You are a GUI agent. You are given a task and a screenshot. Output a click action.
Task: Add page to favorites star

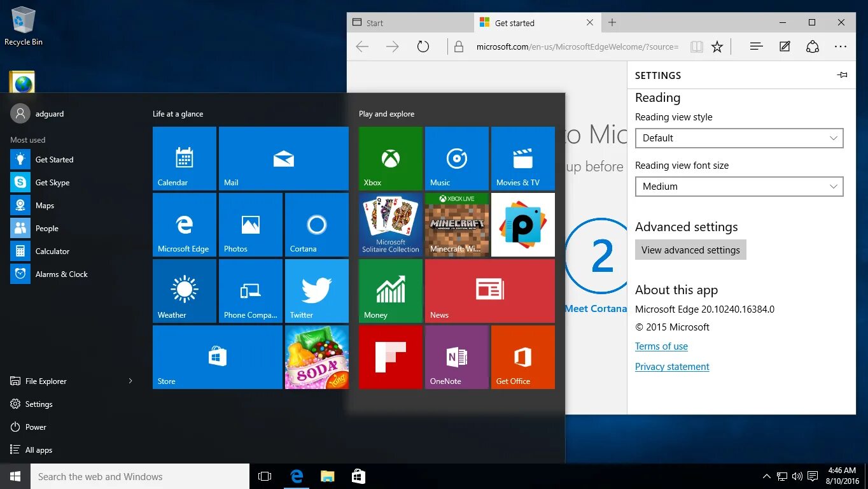pyautogui.click(x=717, y=46)
